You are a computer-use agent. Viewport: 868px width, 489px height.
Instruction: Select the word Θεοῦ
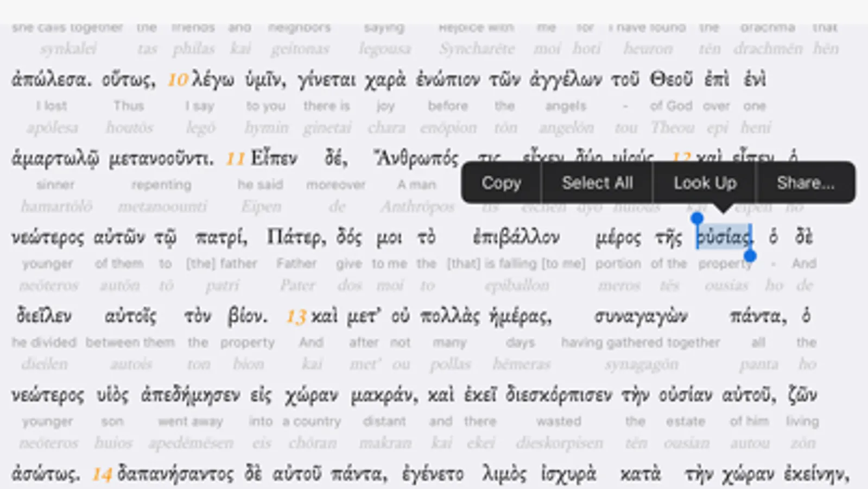(x=671, y=79)
